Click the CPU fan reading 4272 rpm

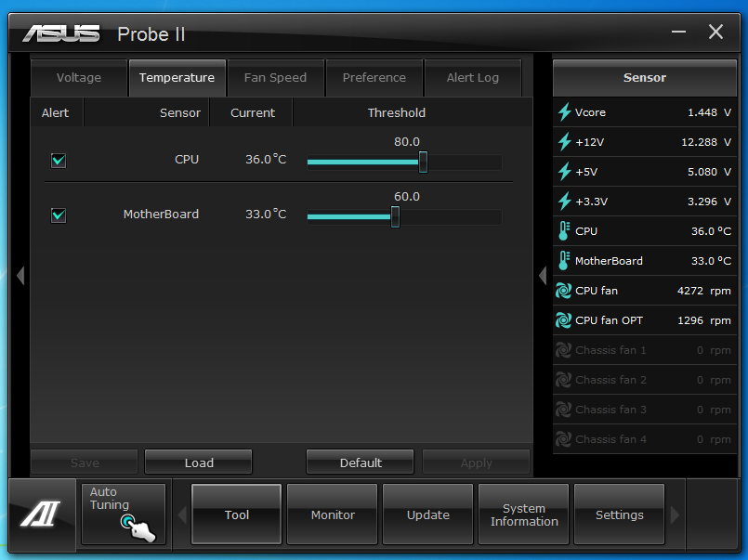[704, 291]
